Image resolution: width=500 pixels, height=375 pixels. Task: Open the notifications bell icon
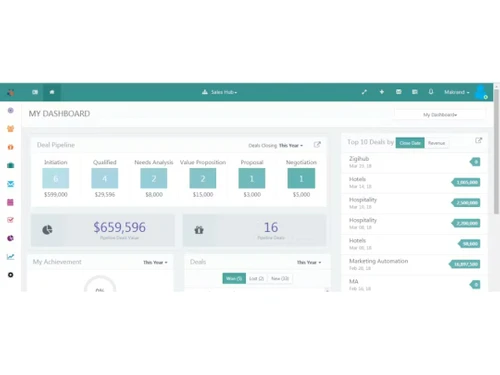[431, 92]
